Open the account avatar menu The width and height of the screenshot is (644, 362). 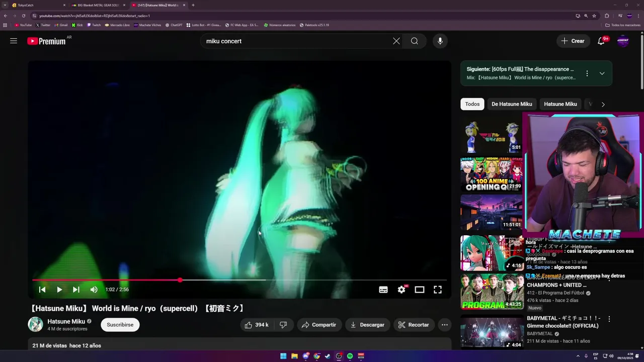click(x=623, y=41)
